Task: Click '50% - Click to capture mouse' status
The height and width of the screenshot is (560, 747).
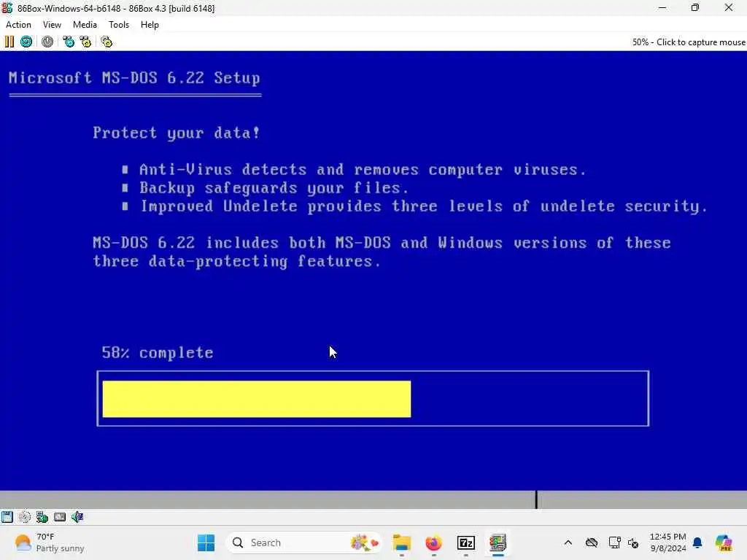Action: [689, 42]
